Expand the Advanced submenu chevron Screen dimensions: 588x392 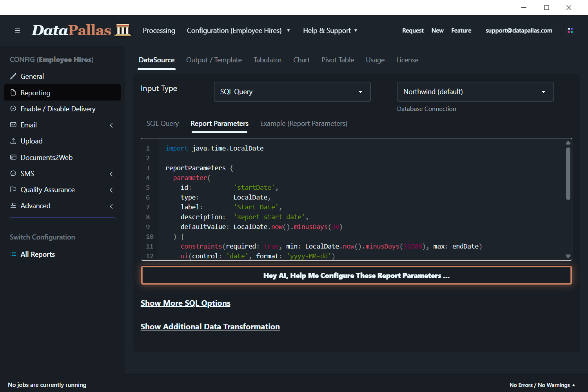111,206
